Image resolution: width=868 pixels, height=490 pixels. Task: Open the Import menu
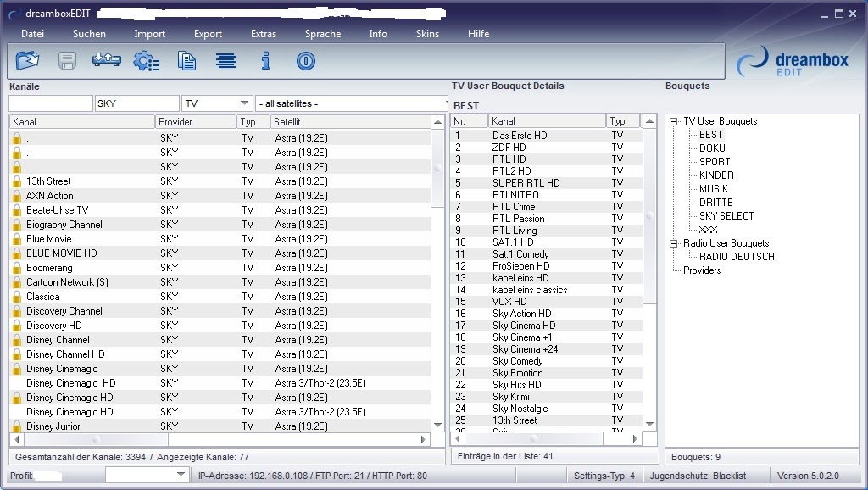[149, 34]
